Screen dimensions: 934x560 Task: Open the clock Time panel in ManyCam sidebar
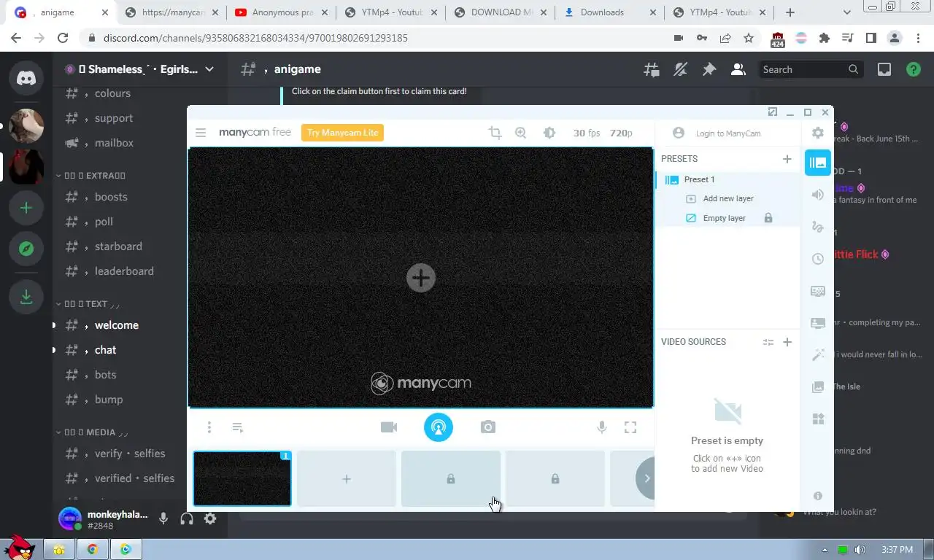[818, 259]
